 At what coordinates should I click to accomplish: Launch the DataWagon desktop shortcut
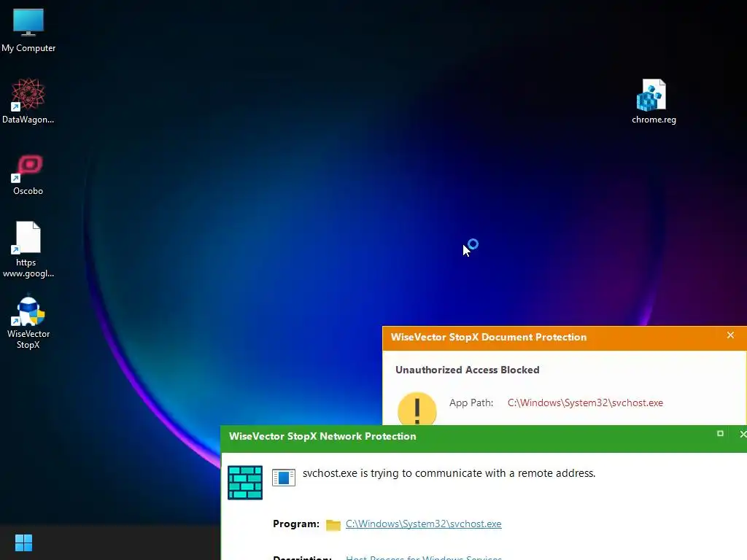pyautogui.click(x=28, y=101)
